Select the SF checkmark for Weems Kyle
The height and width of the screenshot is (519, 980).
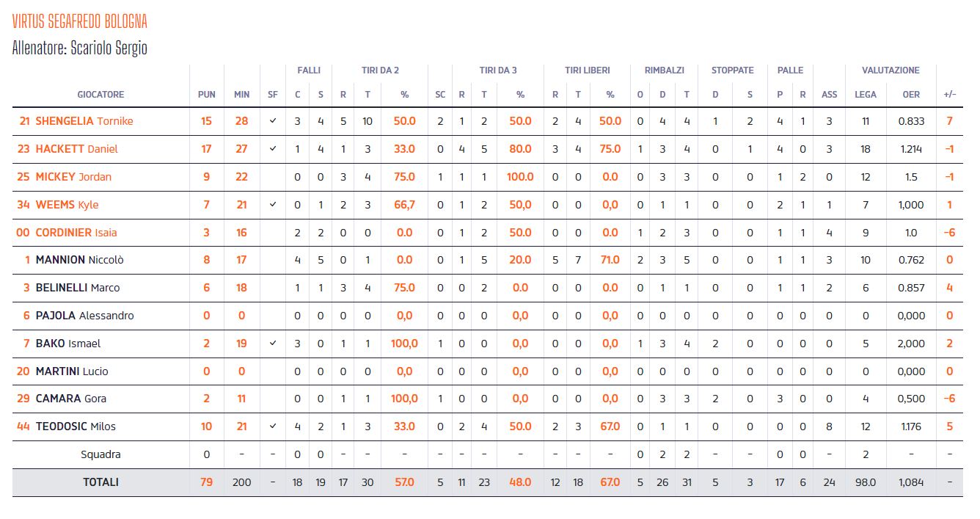273,205
